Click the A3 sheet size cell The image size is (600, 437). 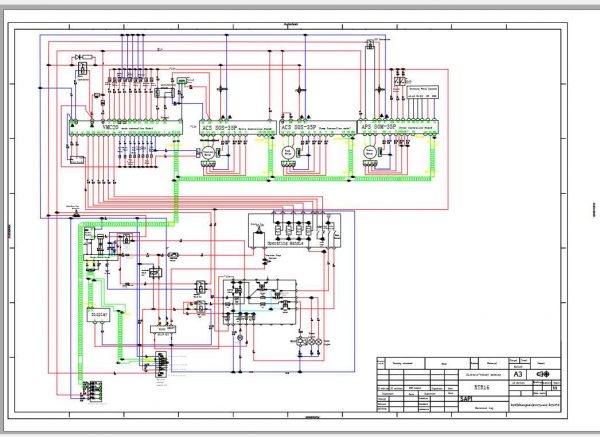click(x=517, y=374)
